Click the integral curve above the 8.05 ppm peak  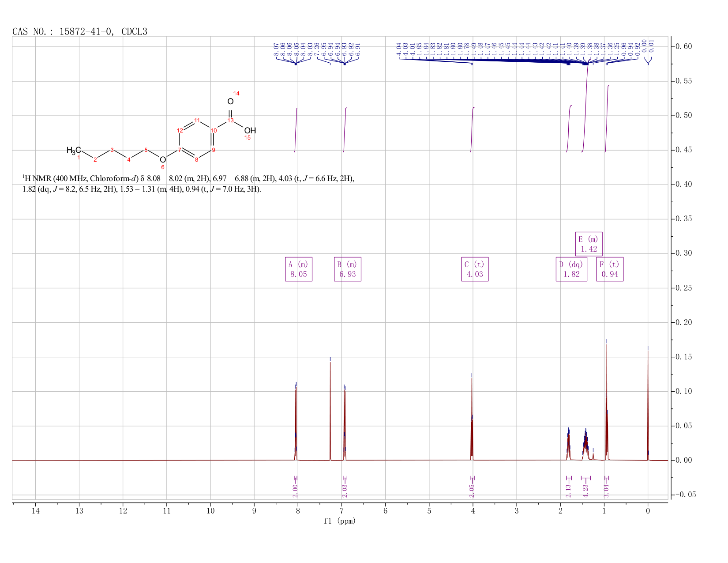296,130
